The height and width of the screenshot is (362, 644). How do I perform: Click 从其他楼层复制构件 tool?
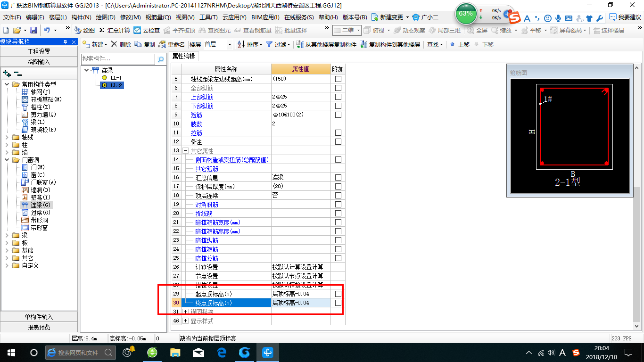[x=326, y=44]
